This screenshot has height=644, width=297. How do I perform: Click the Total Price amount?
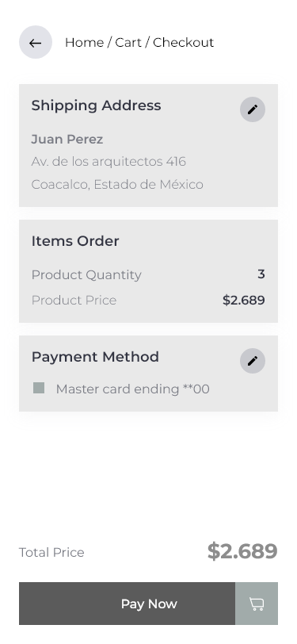pos(242,551)
